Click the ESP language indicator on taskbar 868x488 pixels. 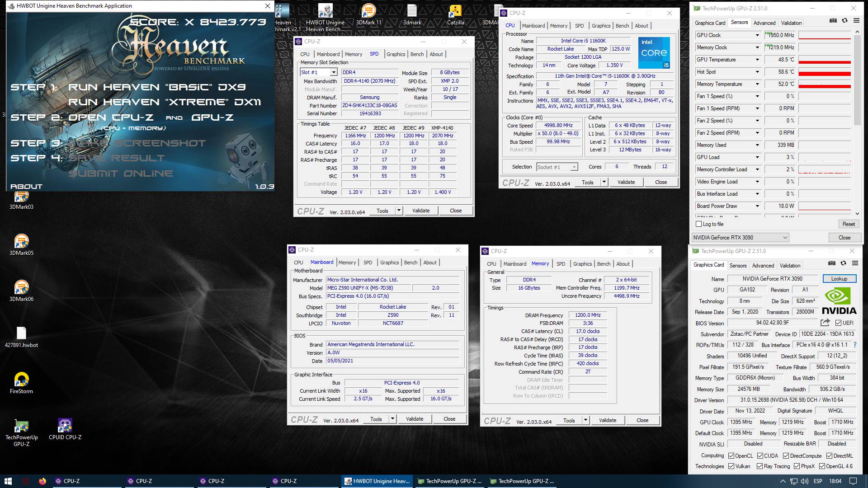817,481
